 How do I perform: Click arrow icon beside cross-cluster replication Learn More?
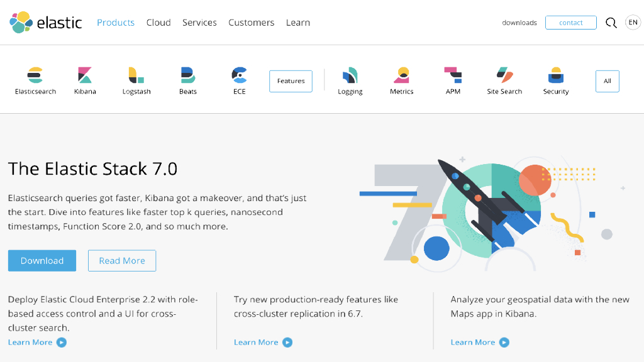(x=287, y=343)
